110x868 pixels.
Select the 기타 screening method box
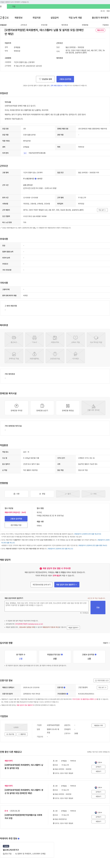[93, 494]
